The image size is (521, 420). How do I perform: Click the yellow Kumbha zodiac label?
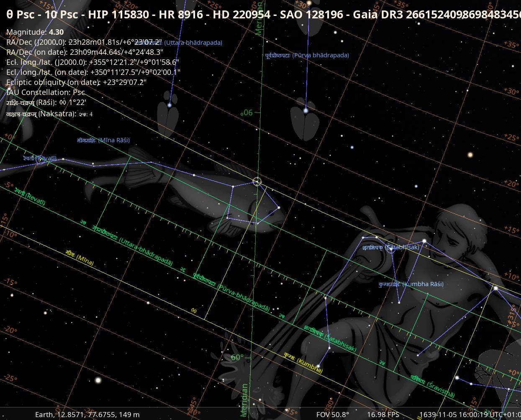click(x=303, y=362)
